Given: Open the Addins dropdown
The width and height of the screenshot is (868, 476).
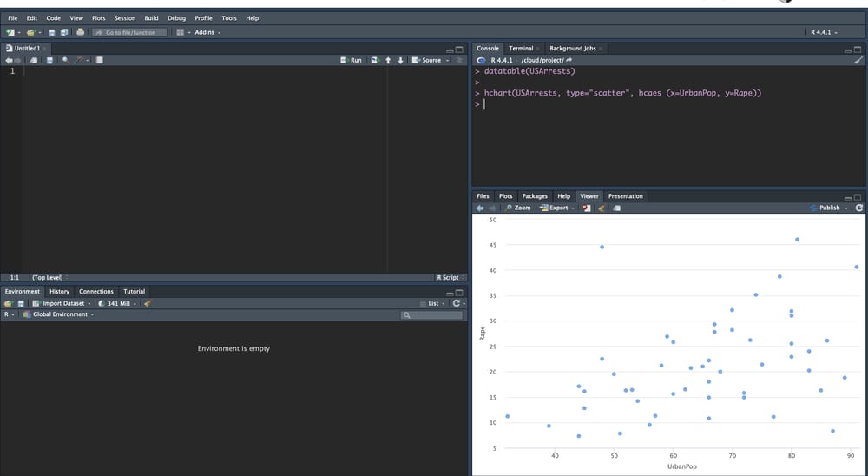Looking at the screenshot, I should point(207,33).
